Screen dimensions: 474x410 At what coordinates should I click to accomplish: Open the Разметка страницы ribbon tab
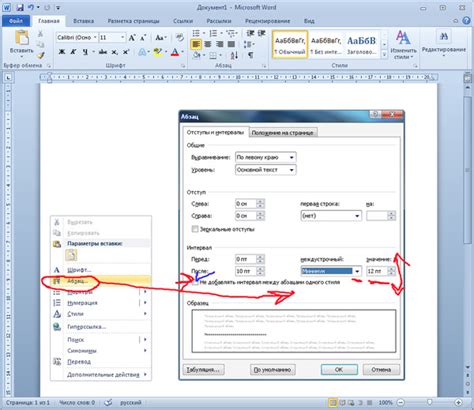pyautogui.click(x=133, y=21)
